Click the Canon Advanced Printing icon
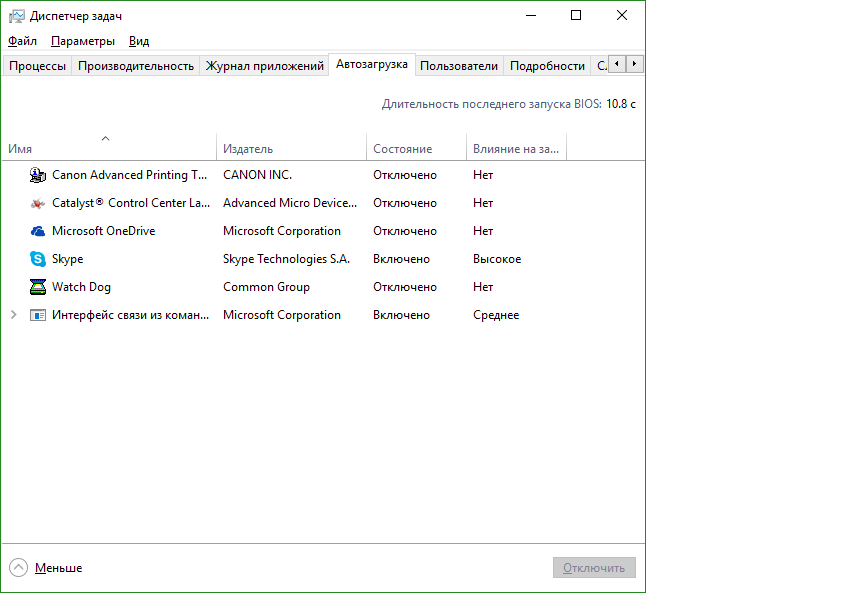Viewport: 864px width, 593px height. click(37, 175)
